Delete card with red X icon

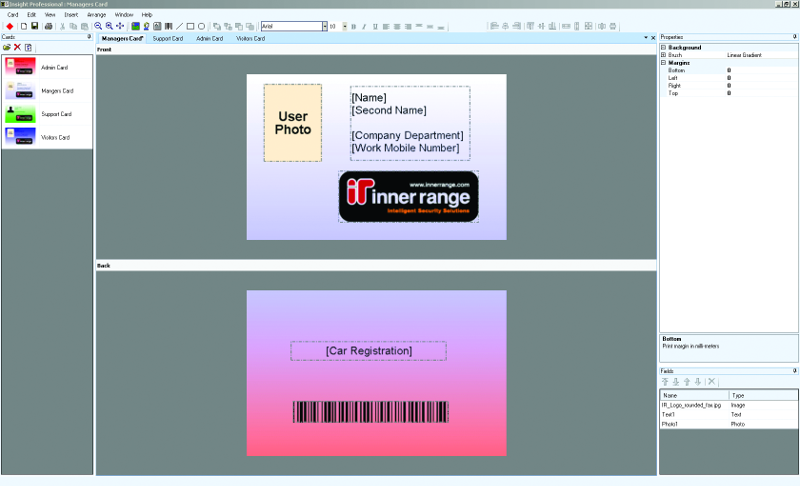pos(17,47)
